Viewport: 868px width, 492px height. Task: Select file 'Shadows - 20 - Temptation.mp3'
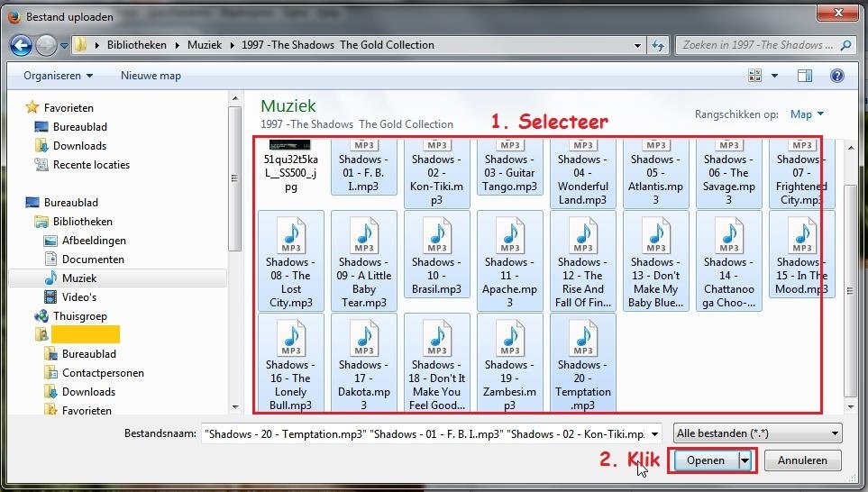coord(583,363)
